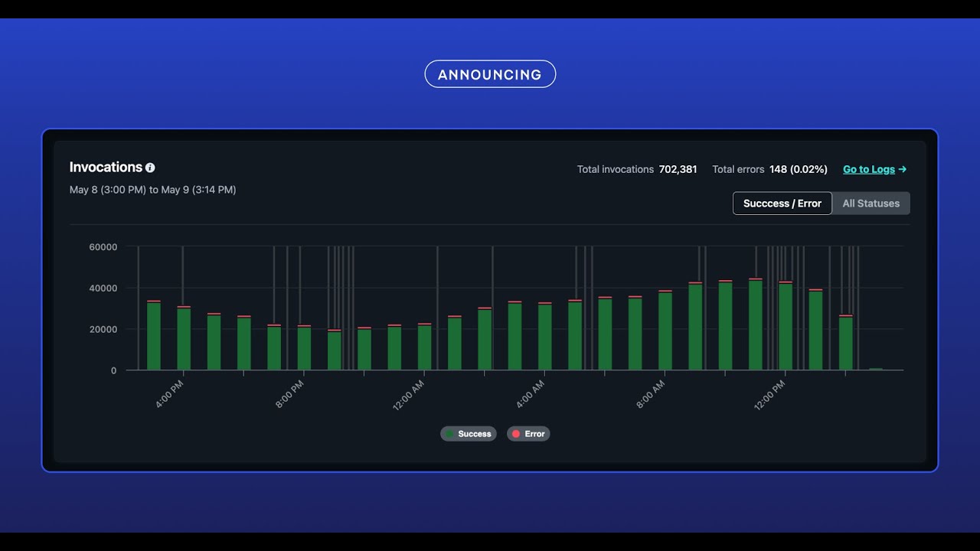Switch to the All Statuses view
This screenshot has height=551, width=980.
pyautogui.click(x=871, y=204)
